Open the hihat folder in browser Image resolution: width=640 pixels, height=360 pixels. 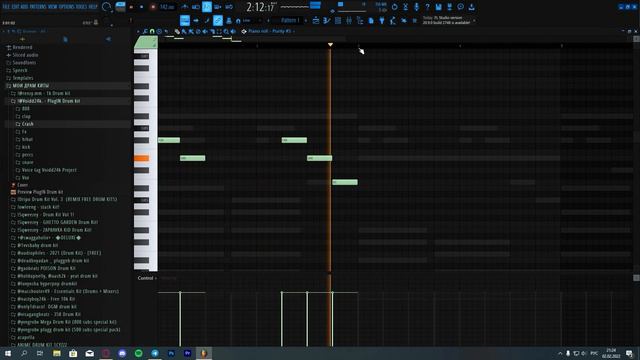point(24,140)
